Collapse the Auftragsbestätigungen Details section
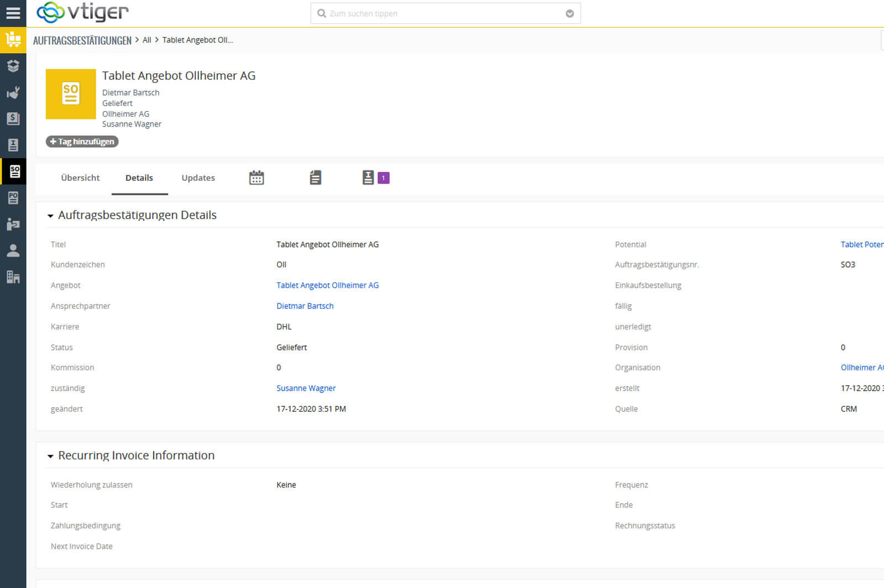The width and height of the screenshot is (884, 588). [x=50, y=216]
